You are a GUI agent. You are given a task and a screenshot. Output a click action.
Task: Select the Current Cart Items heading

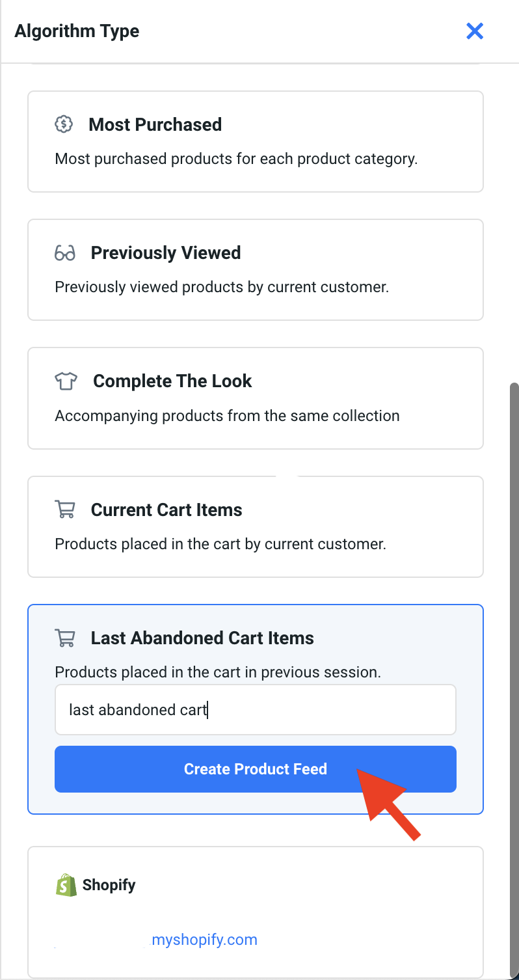166,510
